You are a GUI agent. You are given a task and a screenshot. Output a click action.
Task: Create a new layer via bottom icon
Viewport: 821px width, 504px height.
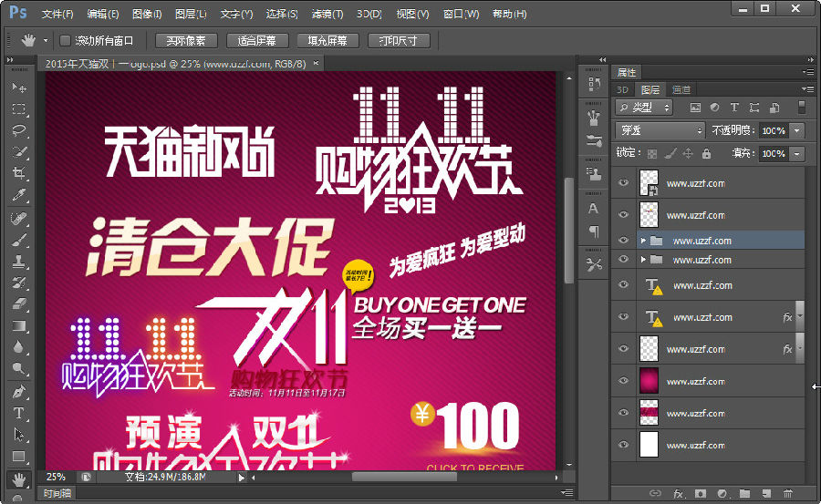coord(766,493)
